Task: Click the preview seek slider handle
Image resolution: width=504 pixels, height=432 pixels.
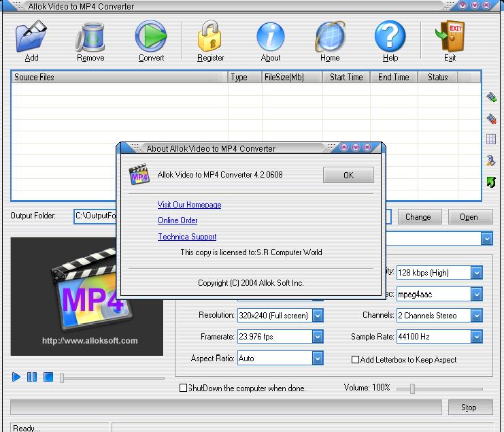Action: 62,378
